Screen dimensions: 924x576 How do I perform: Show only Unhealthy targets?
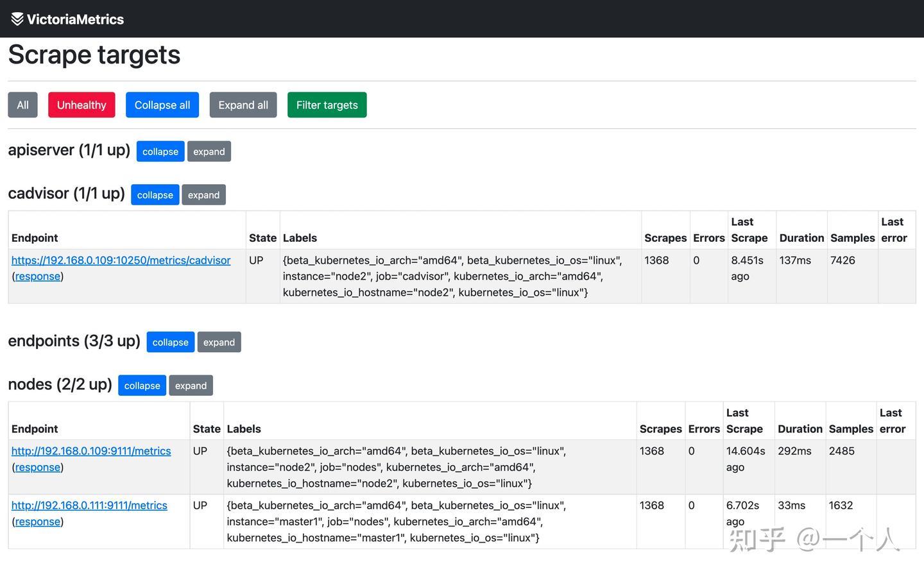click(81, 105)
